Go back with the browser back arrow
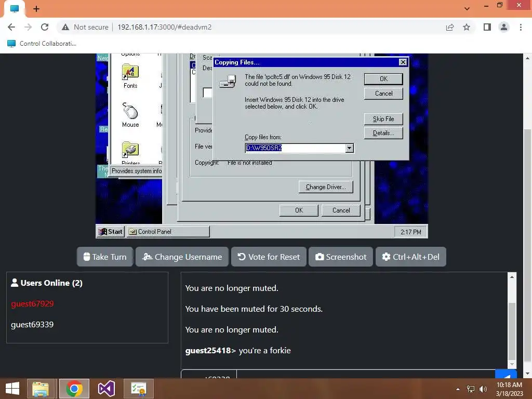532x399 pixels. pos(11,27)
